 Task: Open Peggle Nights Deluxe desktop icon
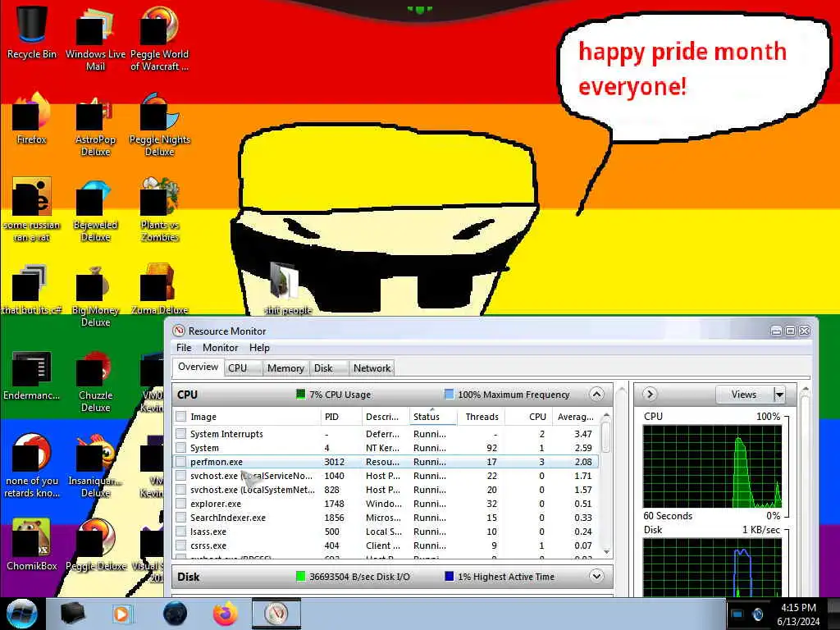point(160,125)
